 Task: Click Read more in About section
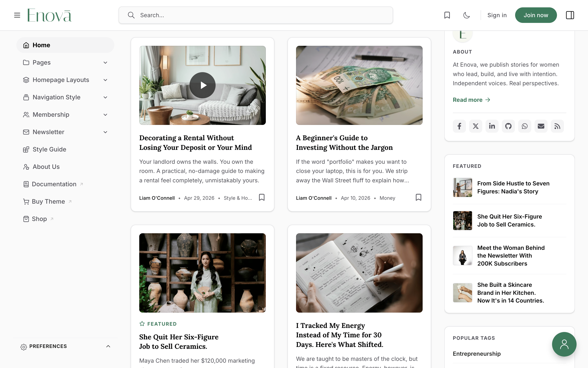[x=471, y=100]
